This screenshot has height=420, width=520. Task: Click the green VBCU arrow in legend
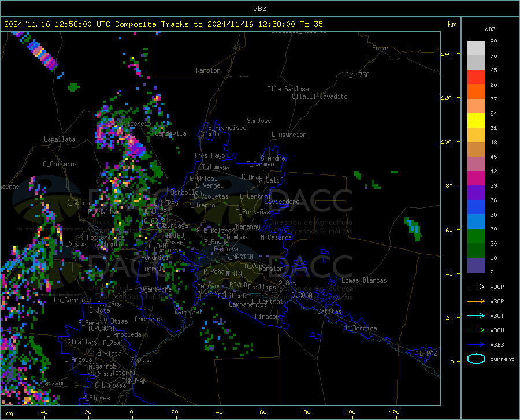pyautogui.click(x=476, y=330)
